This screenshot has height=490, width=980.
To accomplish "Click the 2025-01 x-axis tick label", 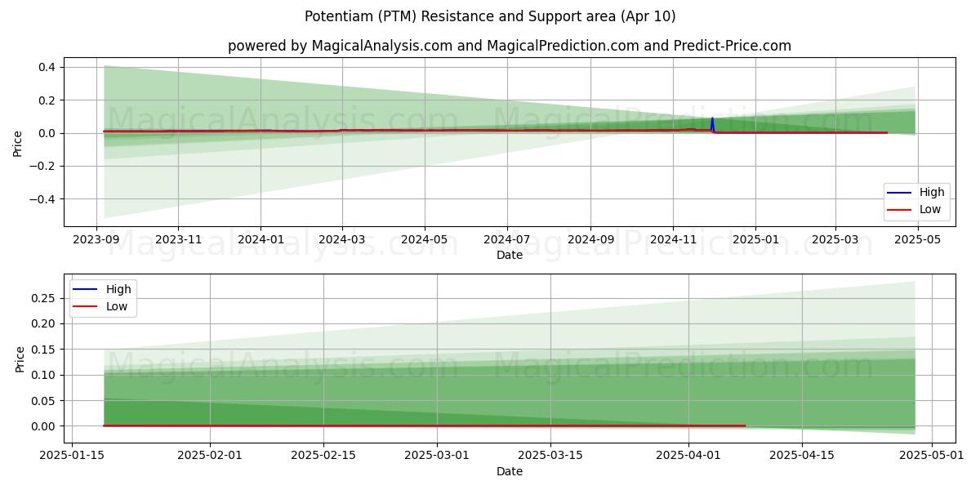I will tap(755, 240).
